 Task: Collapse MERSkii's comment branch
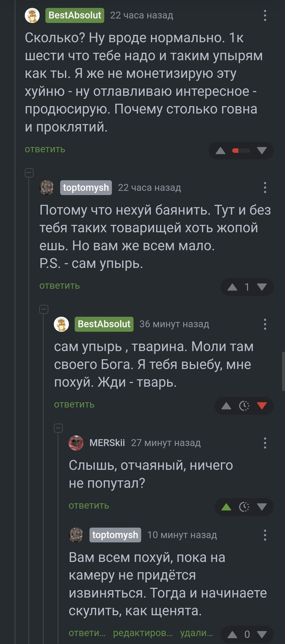[58, 428]
